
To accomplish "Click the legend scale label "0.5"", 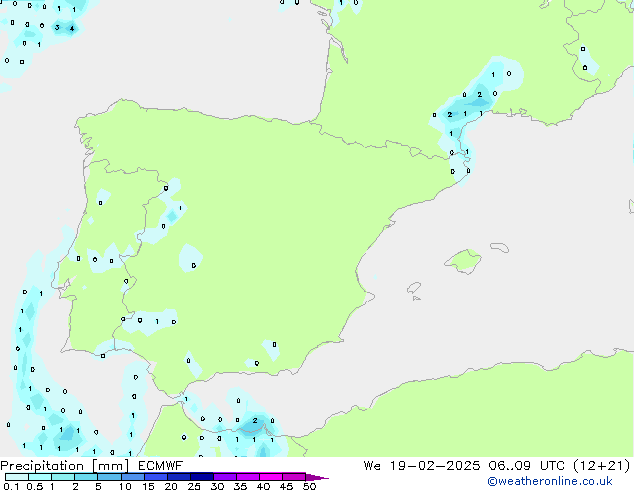I will click(x=34, y=486).
